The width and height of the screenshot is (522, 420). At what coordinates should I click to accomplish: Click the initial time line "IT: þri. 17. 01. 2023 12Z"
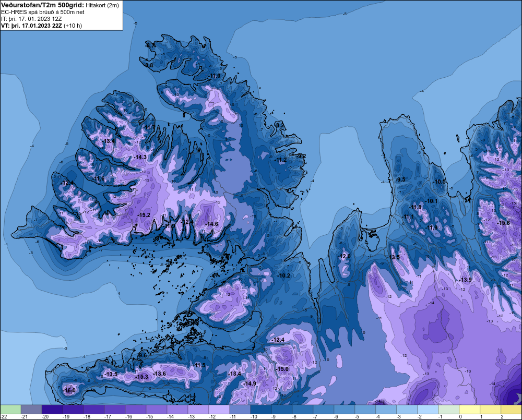pos(31,19)
